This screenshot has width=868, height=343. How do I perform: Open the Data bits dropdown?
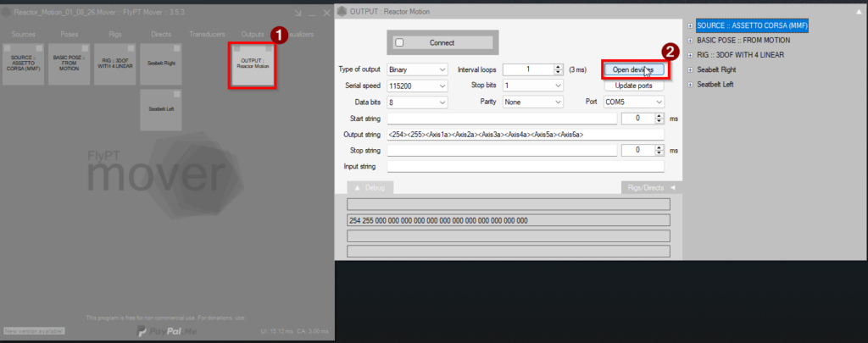tap(417, 102)
